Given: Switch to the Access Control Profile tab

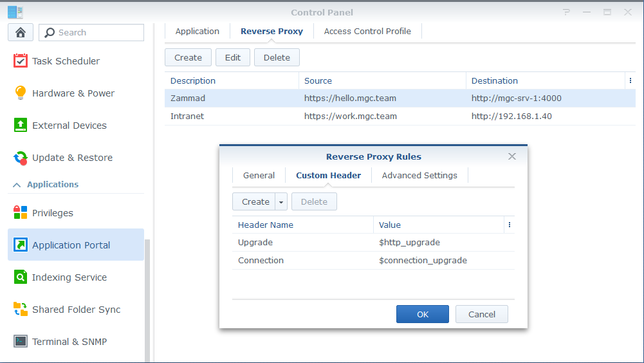Looking at the screenshot, I should click(367, 32).
